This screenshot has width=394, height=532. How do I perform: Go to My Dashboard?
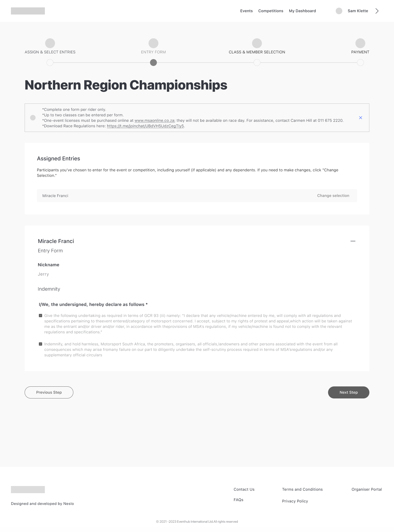(302, 11)
